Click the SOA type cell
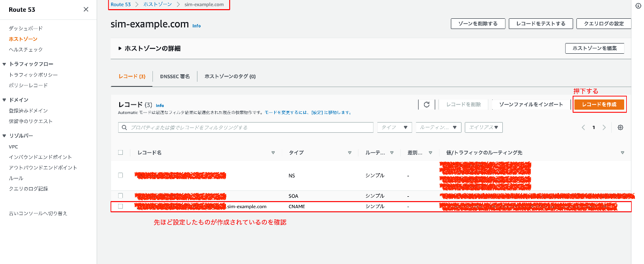 point(294,196)
